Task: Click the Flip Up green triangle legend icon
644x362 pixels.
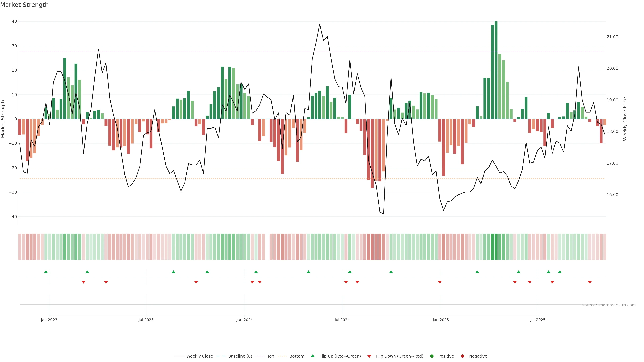Action: [x=312, y=356]
